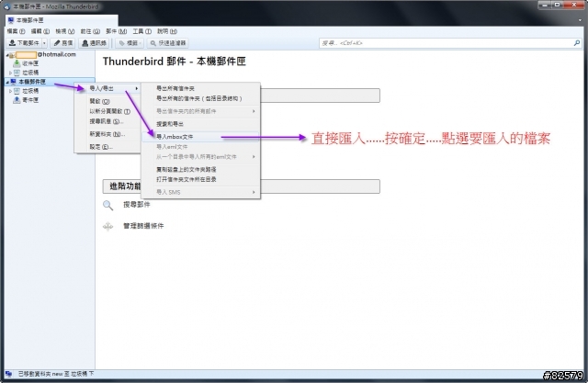Click the status bar network icon

8,374
